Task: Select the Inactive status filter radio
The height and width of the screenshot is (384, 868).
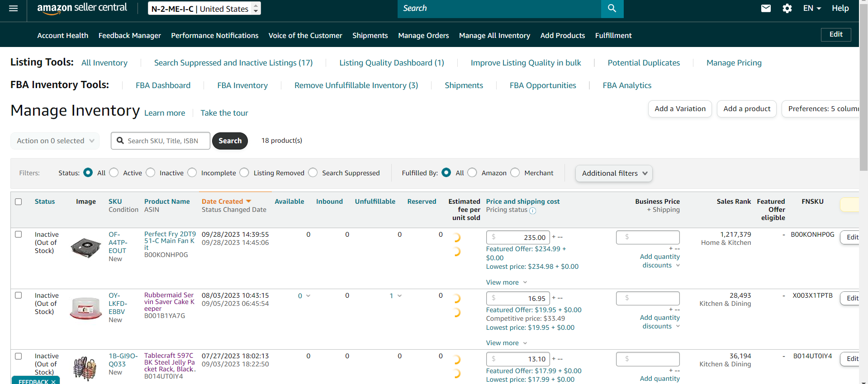Action: click(151, 173)
